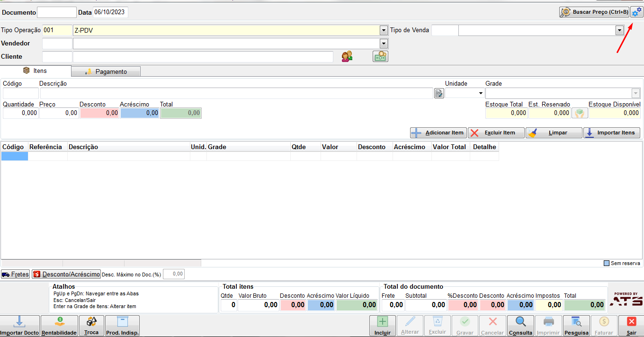Switch to the Pagamento tab
The width and height of the screenshot is (644, 337).
106,71
